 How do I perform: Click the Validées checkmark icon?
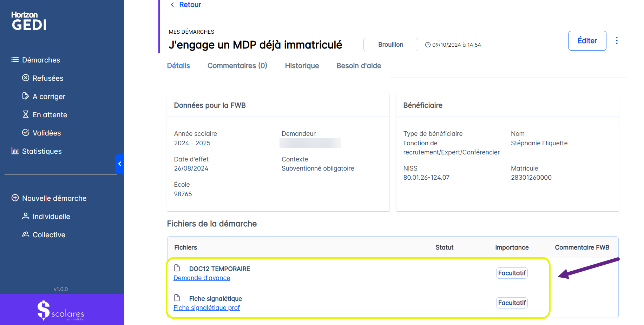coord(26,133)
